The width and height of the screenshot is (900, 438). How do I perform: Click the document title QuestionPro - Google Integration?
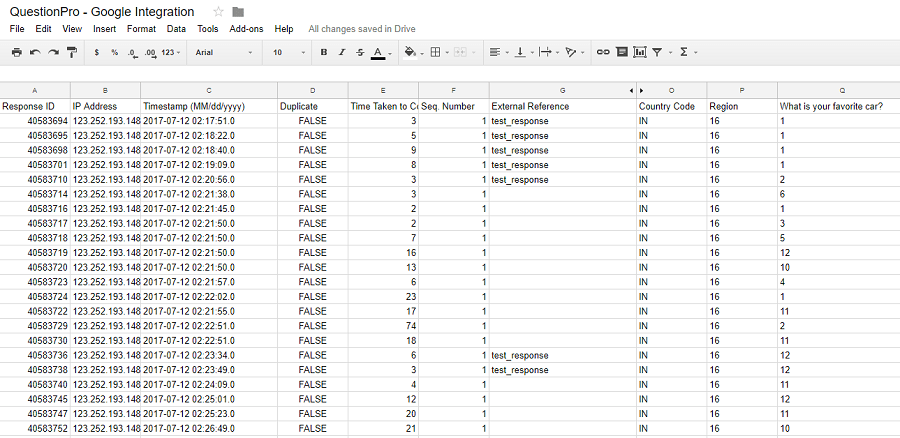tap(102, 12)
